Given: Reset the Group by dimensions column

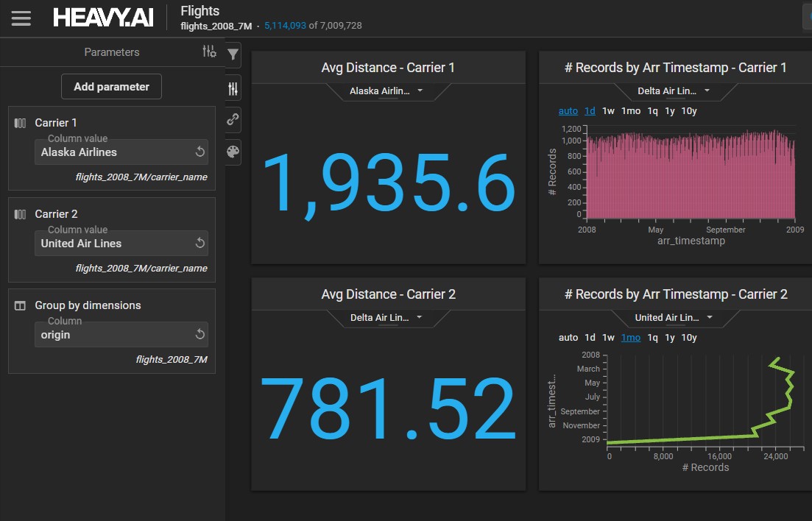Looking at the screenshot, I should [x=200, y=335].
